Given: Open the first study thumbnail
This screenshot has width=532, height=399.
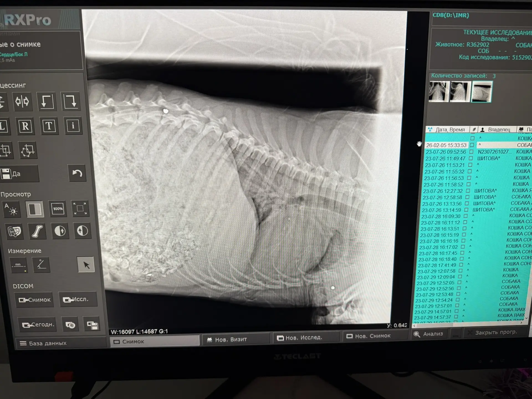Looking at the screenshot, I should coord(439,92).
